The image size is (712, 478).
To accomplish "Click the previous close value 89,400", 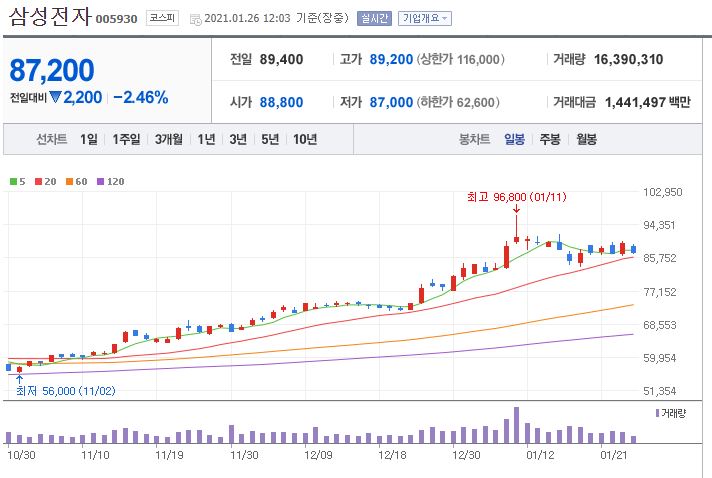I will point(281,59).
